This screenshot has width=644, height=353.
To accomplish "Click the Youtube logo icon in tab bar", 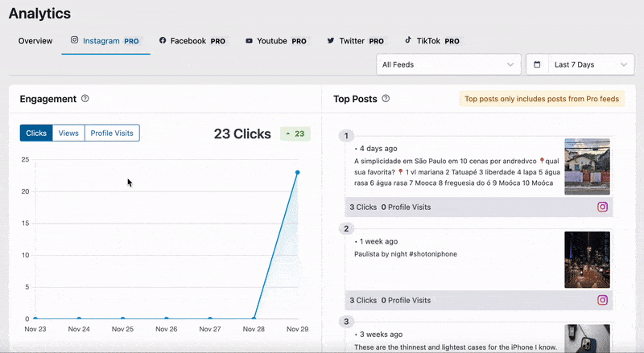I will tap(249, 41).
